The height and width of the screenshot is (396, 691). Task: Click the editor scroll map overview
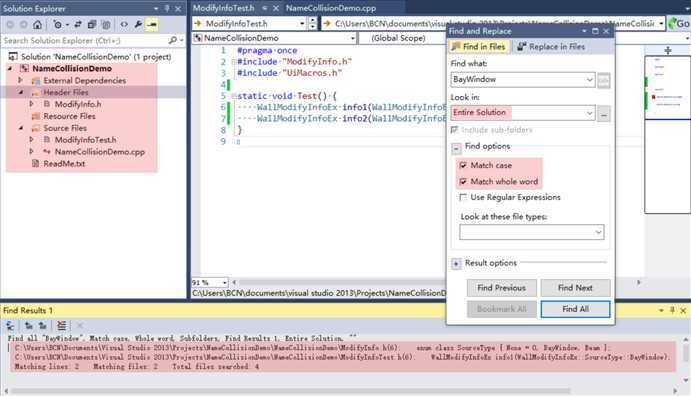click(x=667, y=134)
